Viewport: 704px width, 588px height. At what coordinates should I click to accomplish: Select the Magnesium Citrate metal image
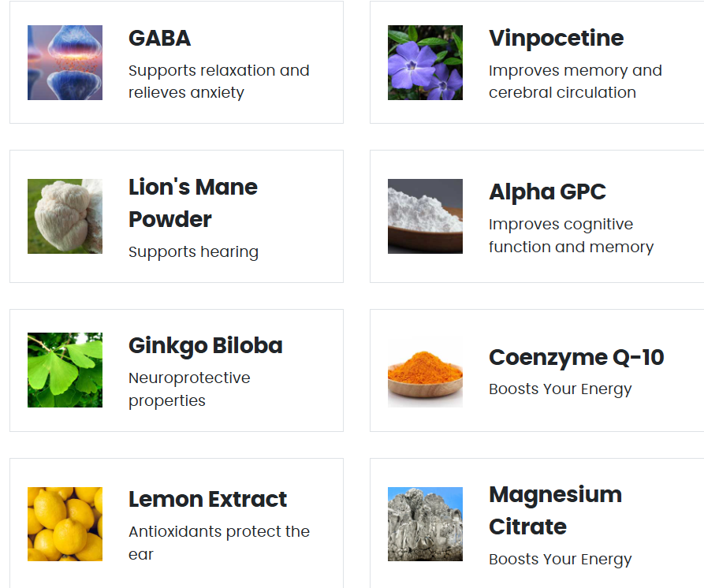(425, 523)
